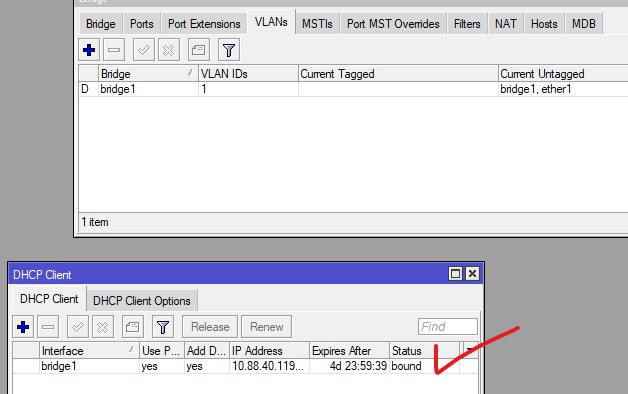Click filter funnel icon in DHCP Client window
Viewport: 628px width, 394px height.
[163, 327]
